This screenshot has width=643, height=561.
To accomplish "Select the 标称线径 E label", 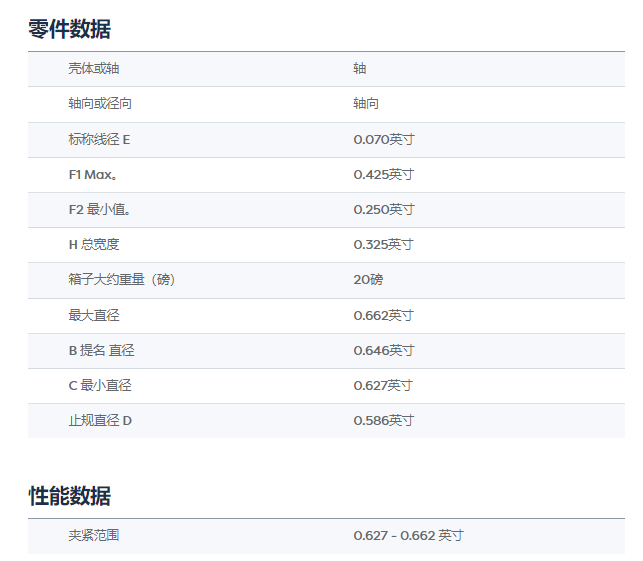I will [x=99, y=139].
